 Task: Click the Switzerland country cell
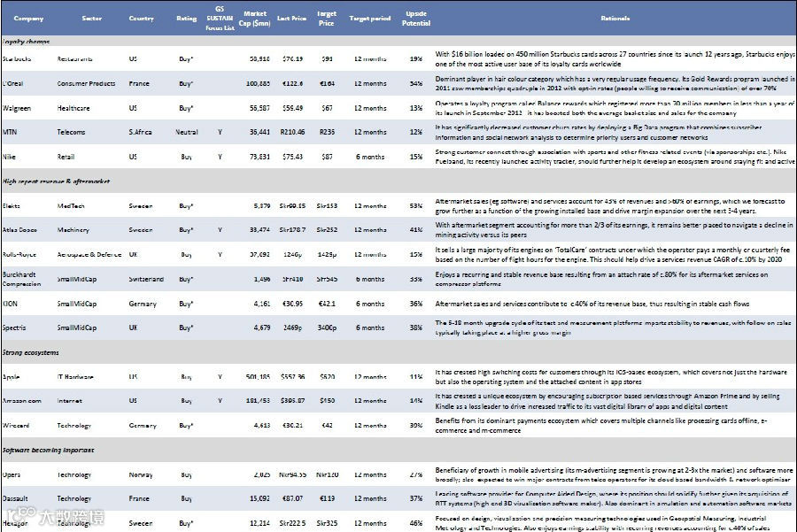click(x=146, y=279)
